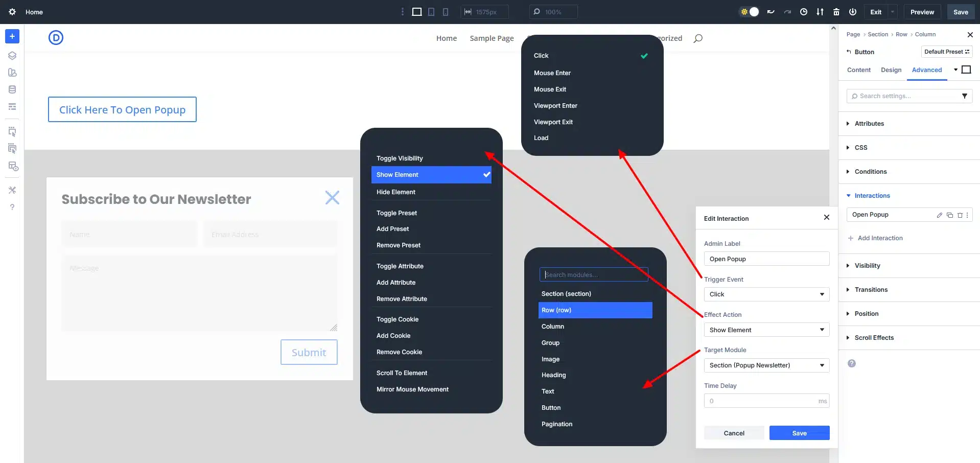The width and height of the screenshot is (980, 463).
Task: Open the Target Module dropdown
Action: [x=766, y=365]
